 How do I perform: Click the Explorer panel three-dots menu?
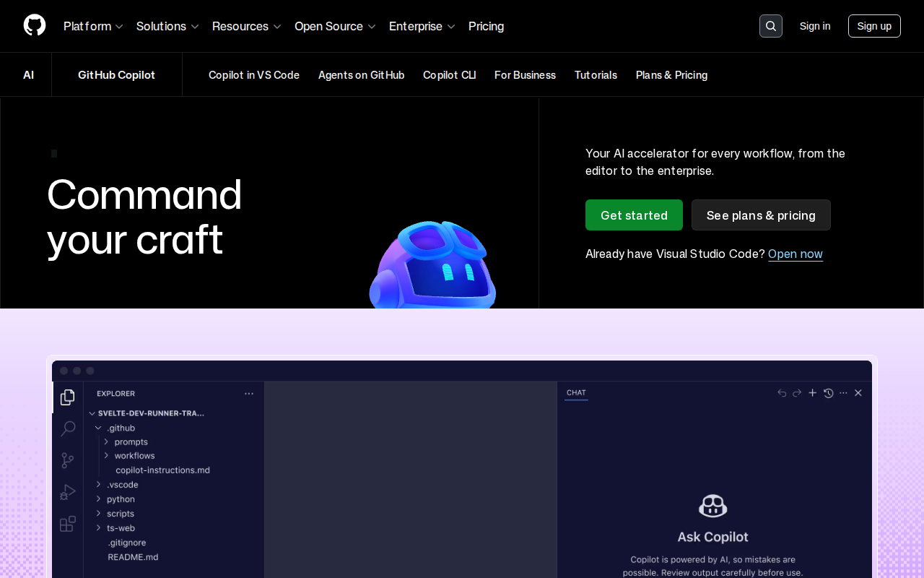point(249,394)
